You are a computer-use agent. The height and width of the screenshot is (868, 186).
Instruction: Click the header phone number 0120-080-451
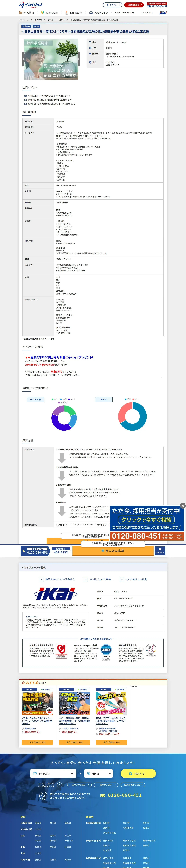[157, 6]
